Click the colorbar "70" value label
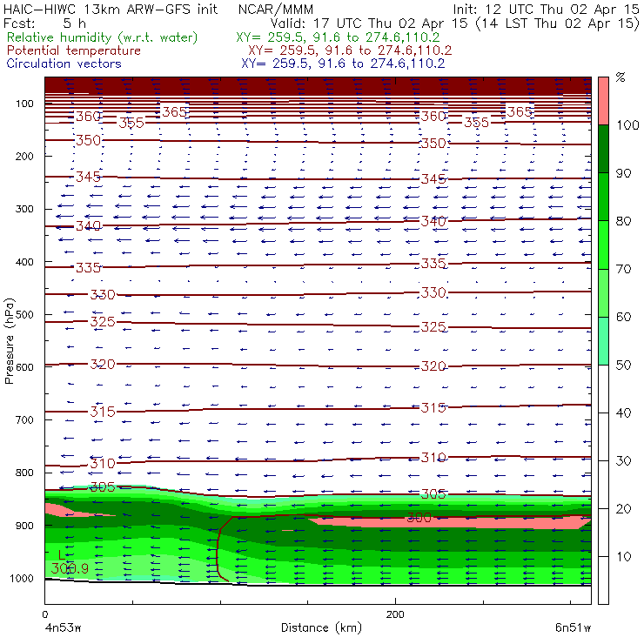Image resolution: width=644 pixels, height=644 pixels. pyautogui.click(x=623, y=269)
